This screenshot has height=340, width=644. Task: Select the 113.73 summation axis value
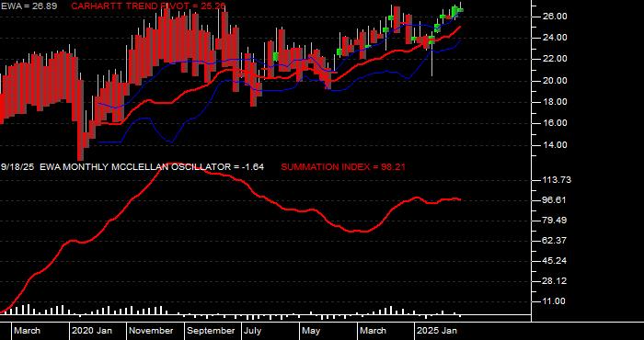coord(557,180)
